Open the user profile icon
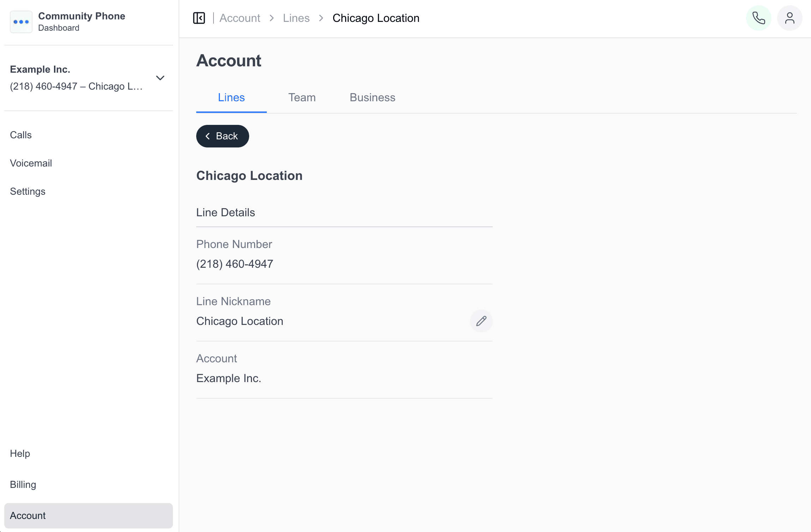Viewport: 811px width, 532px height. point(789,18)
